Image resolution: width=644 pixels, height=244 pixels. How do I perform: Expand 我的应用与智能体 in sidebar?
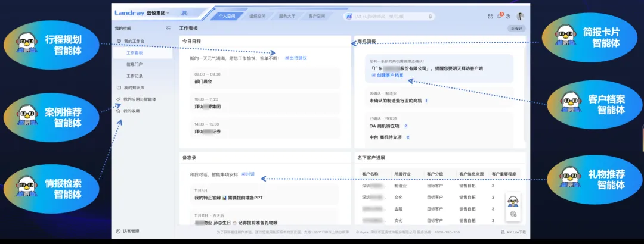click(x=139, y=99)
